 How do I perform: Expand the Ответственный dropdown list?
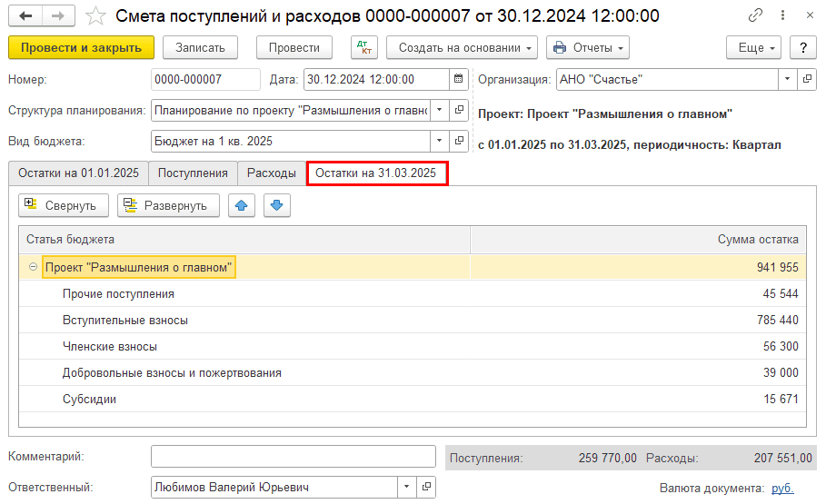405,488
